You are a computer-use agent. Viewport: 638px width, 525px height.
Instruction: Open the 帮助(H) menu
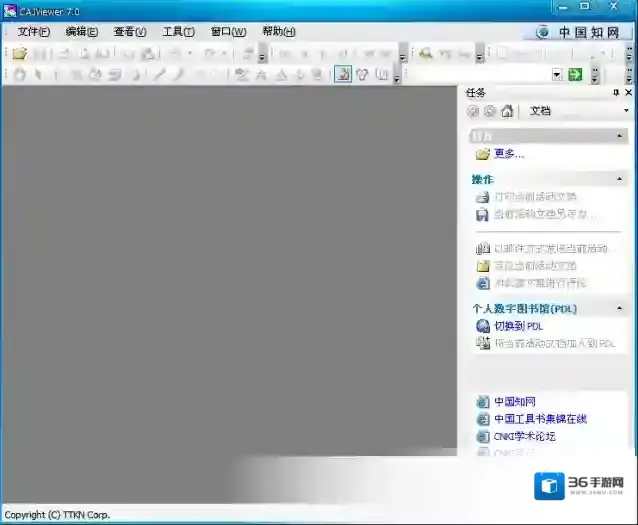[x=279, y=32]
